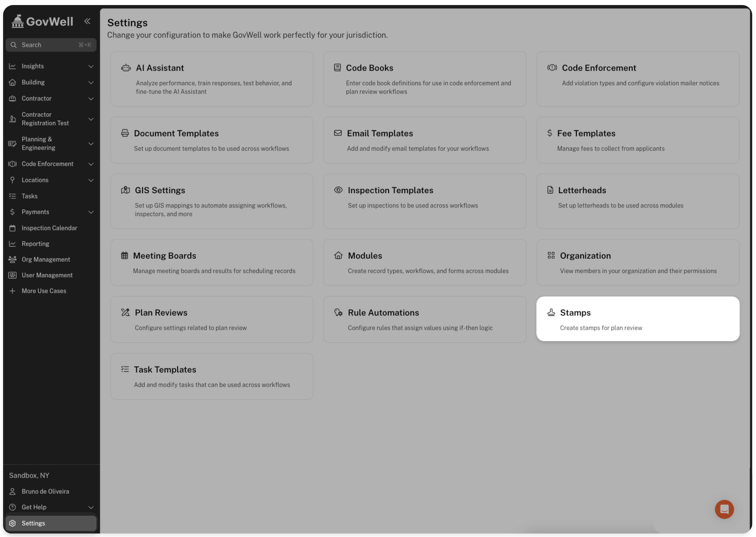Select the Task Templates card
Image resolution: width=756 pixels, height=537 pixels.
tap(212, 376)
